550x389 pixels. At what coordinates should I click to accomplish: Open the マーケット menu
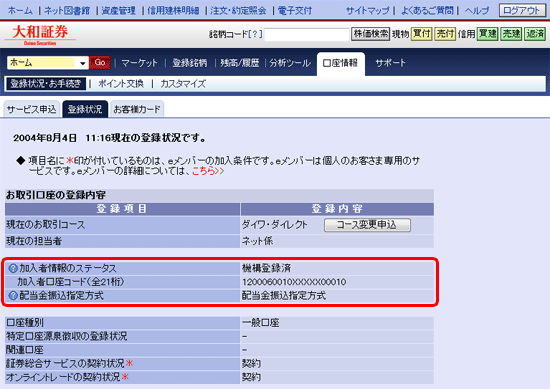[x=139, y=63]
